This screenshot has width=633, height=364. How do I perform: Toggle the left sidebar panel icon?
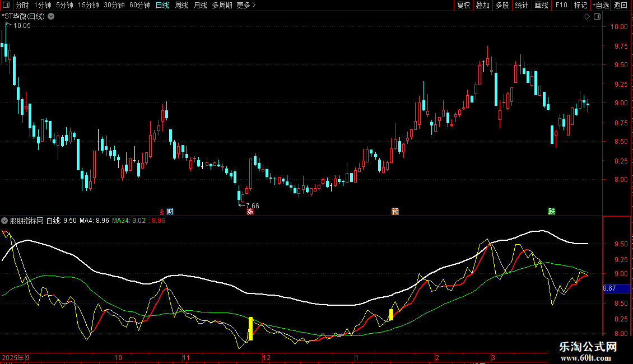click(6, 5)
